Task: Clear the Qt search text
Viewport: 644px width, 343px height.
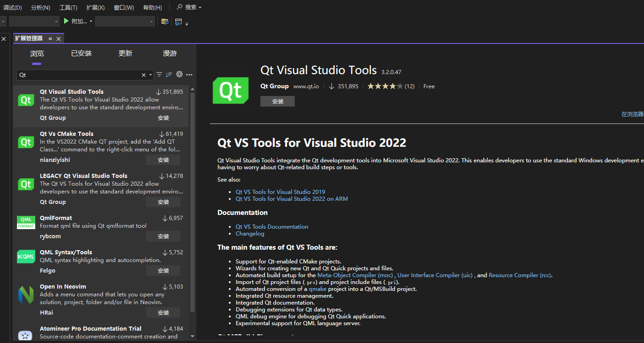Action: [x=144, y=75]
